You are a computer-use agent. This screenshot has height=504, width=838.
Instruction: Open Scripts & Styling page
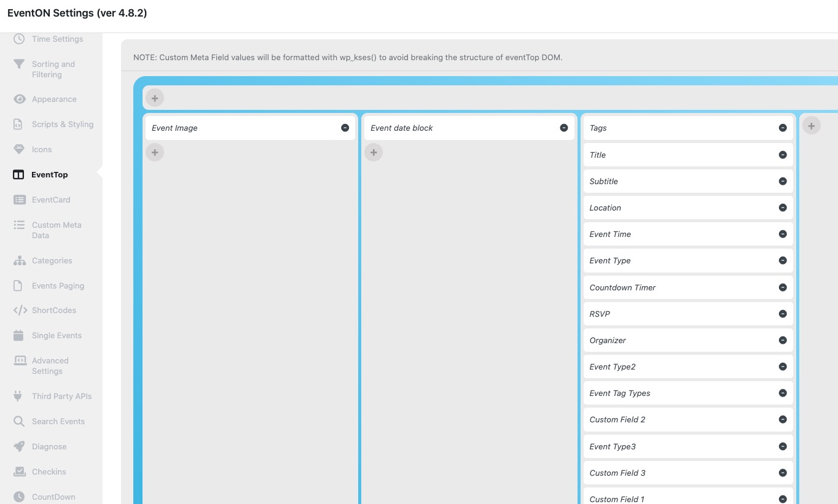(63, 124)
